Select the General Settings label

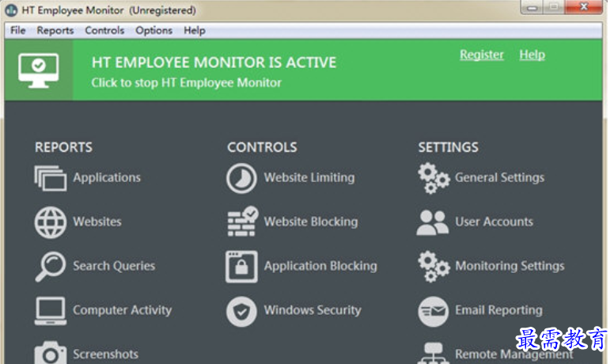(499, 178)
